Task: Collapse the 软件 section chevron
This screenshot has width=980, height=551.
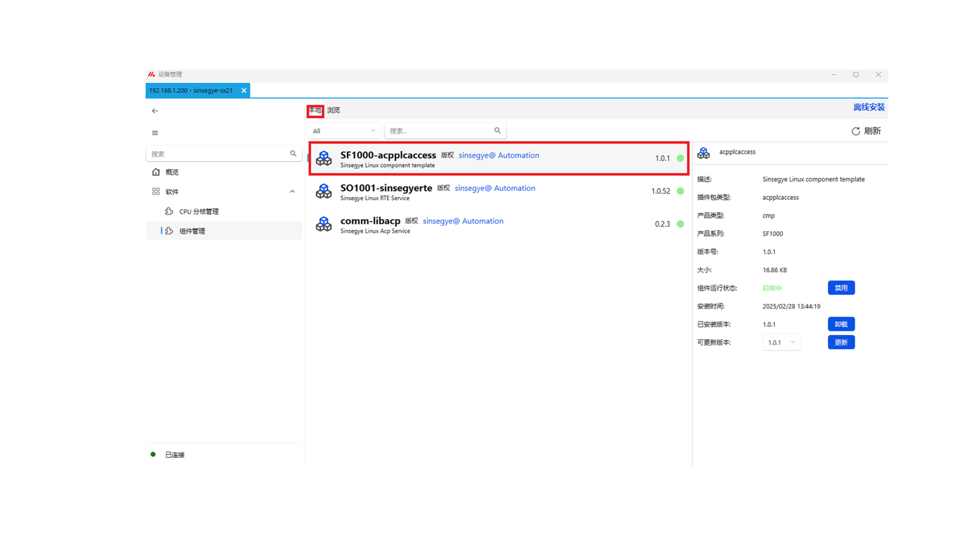Action: coord(292,192)
